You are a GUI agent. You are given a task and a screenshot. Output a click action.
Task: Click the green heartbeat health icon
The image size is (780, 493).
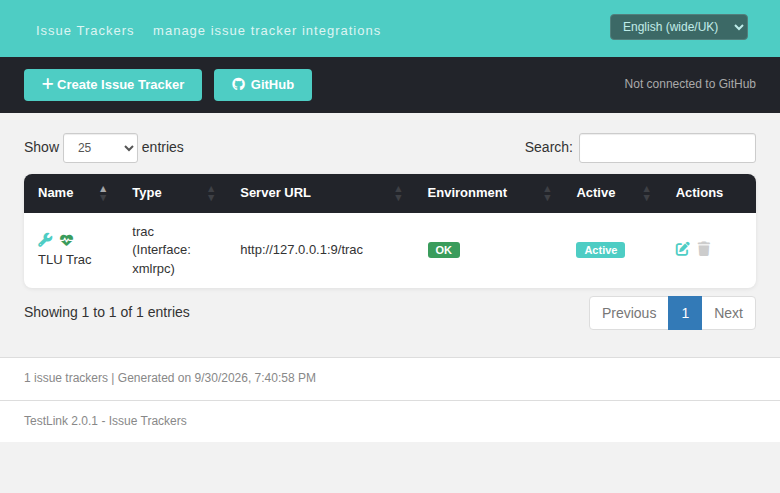click(x=66, y=240)
